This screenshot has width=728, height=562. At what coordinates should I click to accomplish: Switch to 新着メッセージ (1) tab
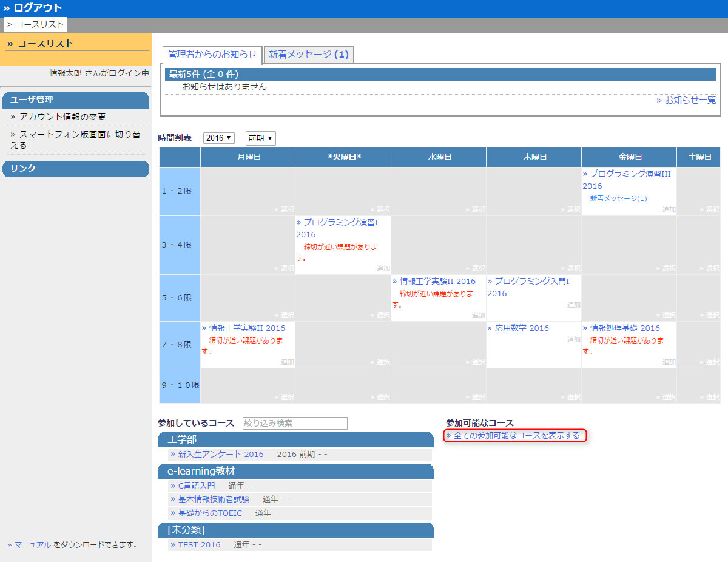[309, 54]
